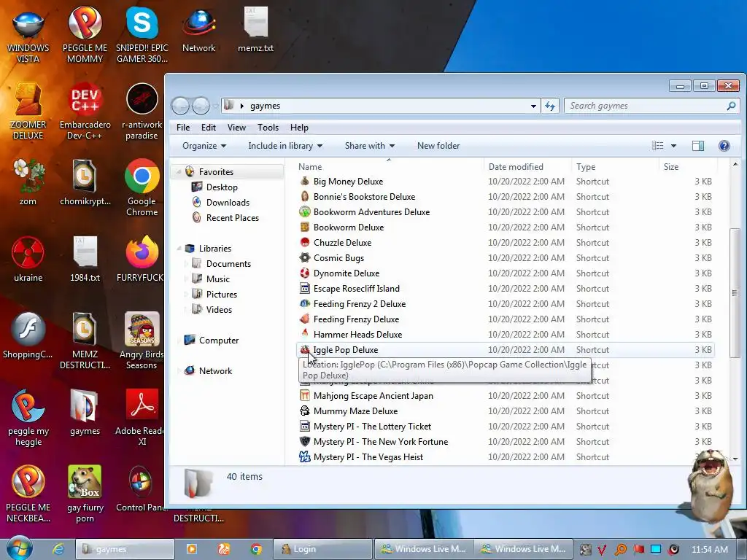The image size is (747, 560).
Task: Click the New folder button
Action: pyautogui.click(x=438, y=146)
